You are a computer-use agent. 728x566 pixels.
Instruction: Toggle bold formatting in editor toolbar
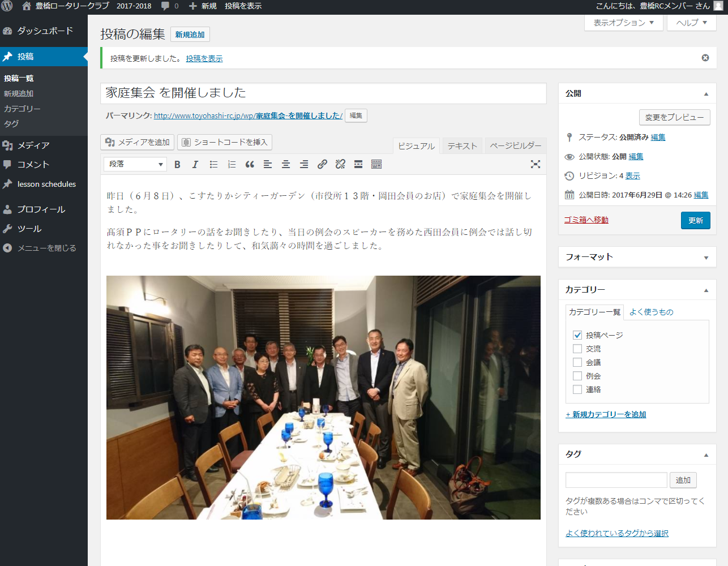[177, 164]
